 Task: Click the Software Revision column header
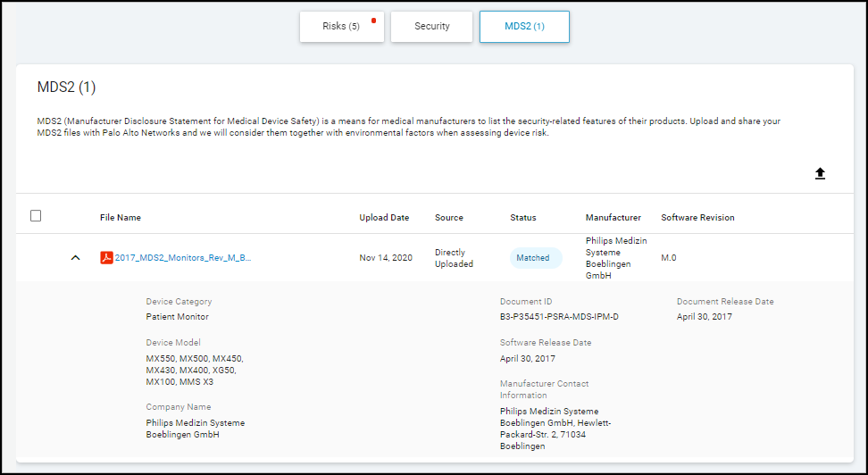coord(697,218)
